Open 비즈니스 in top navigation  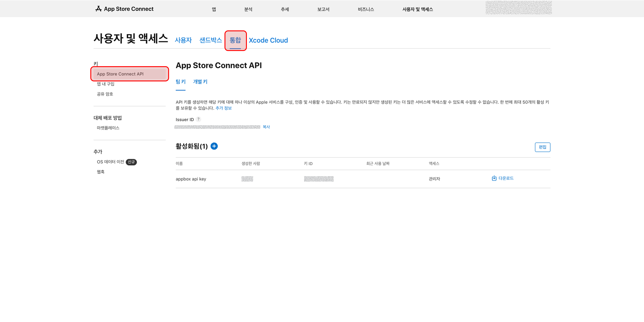pos(366,9)
